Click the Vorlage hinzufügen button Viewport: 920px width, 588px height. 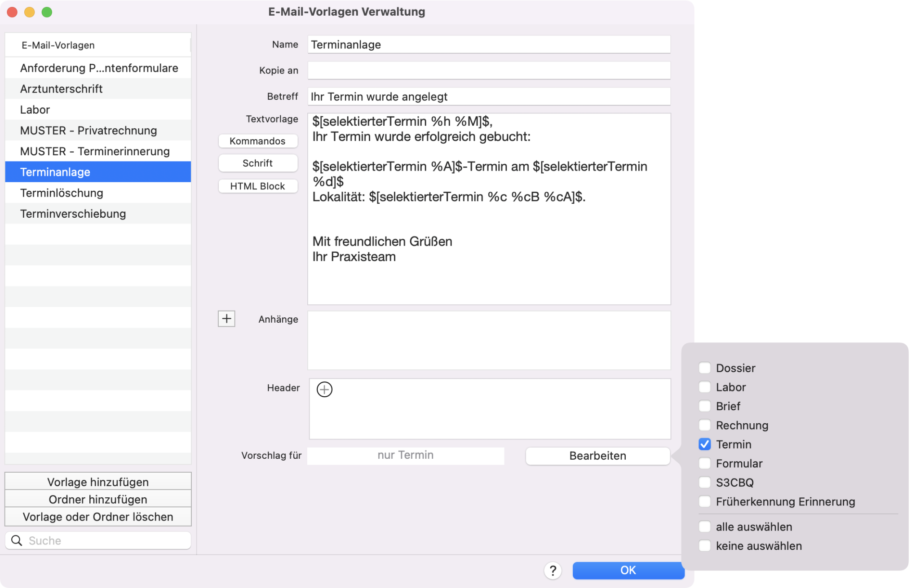coord(98,482)
